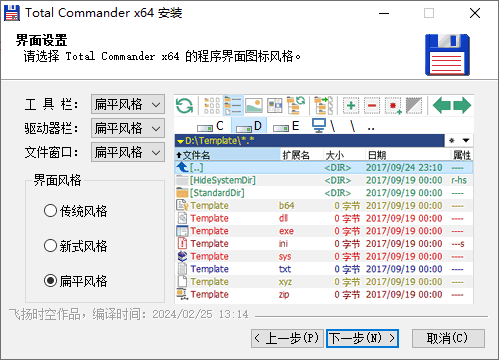Click the ini Template file icon
This screenshot has width=499, height=360.
pos(182,243)
